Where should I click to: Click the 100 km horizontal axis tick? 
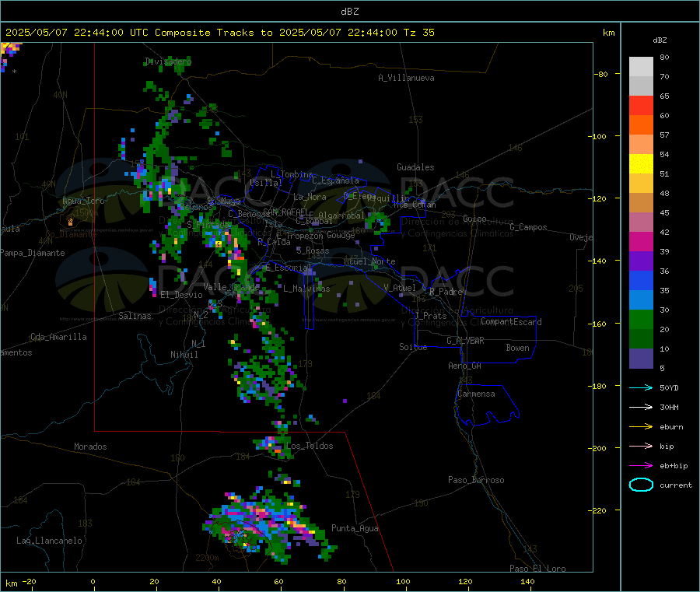[x=403, y=582]
